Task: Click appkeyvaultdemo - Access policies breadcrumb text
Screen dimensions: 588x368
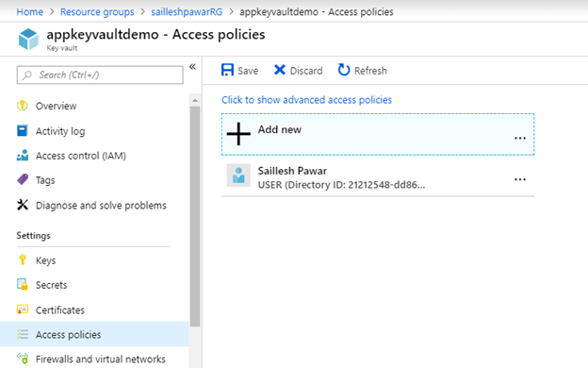Action: [x=317, y=12]
